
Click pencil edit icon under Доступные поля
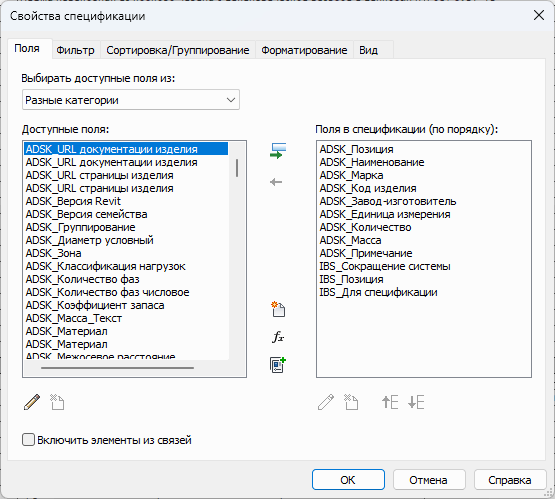point(32,402)
